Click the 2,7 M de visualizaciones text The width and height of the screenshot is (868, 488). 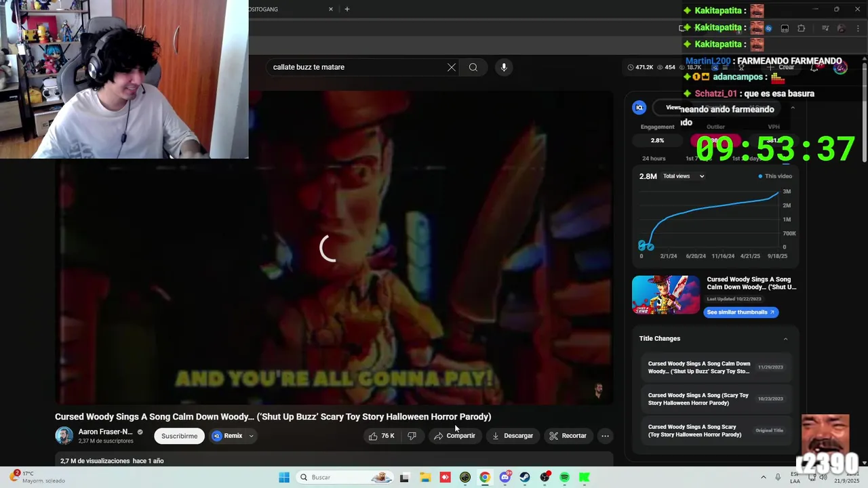pyautogui.click(x=95, y=461)
